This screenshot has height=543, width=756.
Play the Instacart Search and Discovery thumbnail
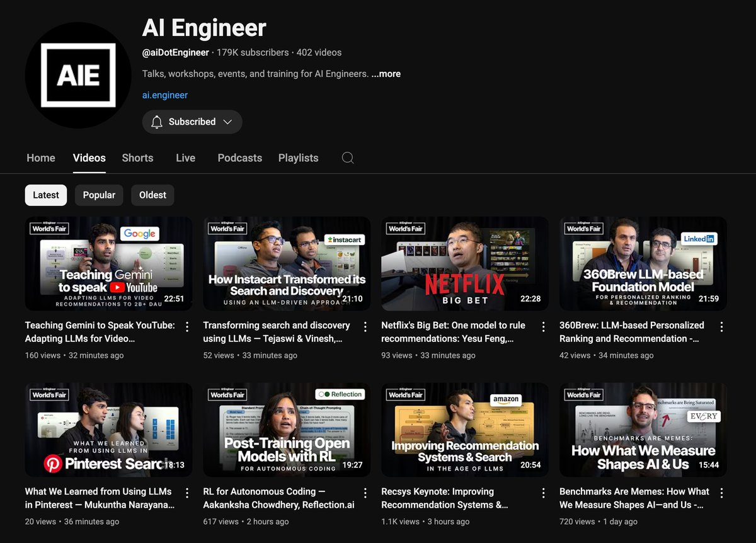click(287, 263)
